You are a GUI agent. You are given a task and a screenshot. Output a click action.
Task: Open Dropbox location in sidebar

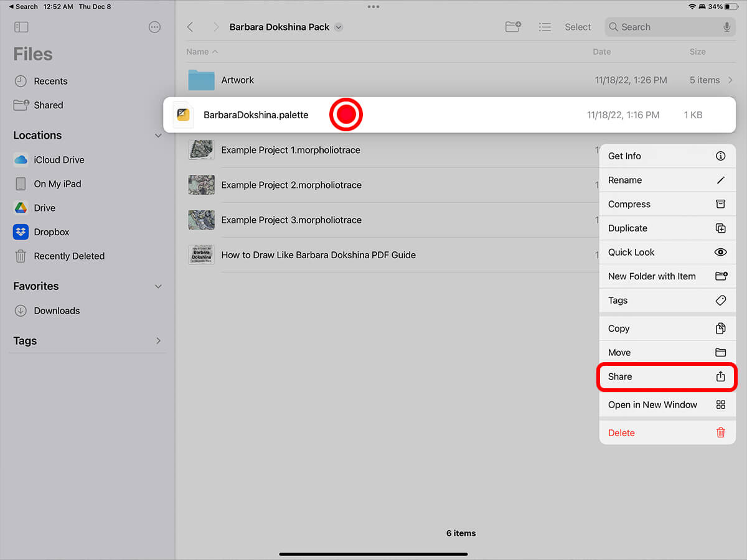tap(51, 232)
